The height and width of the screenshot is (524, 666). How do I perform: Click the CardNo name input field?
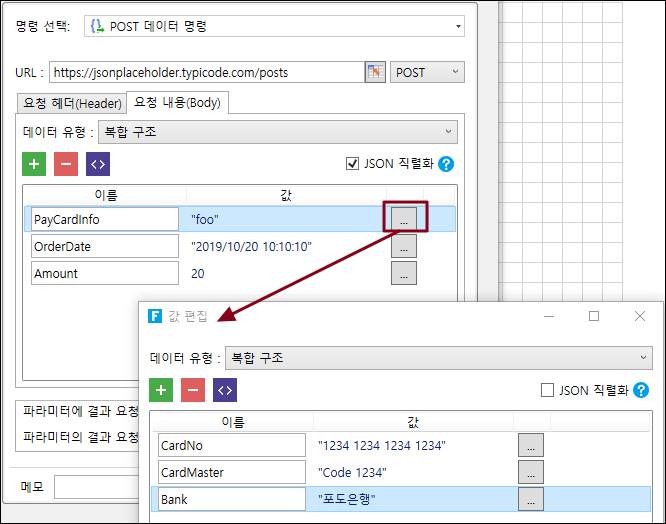point(231,445)
